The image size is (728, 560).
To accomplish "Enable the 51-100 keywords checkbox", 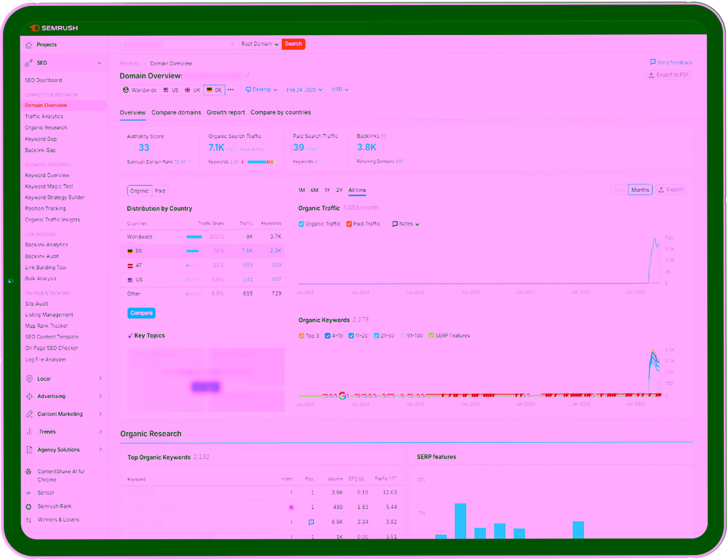I will (x=403, y=336).
